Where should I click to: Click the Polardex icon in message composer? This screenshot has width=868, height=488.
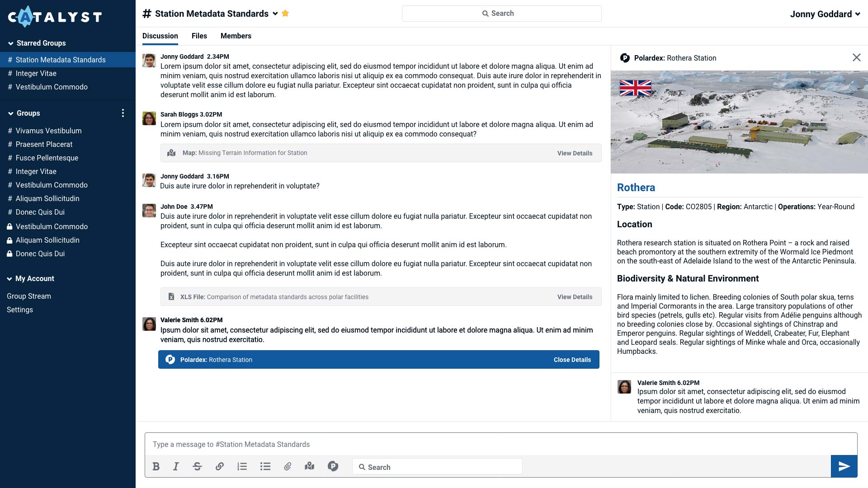333,466
